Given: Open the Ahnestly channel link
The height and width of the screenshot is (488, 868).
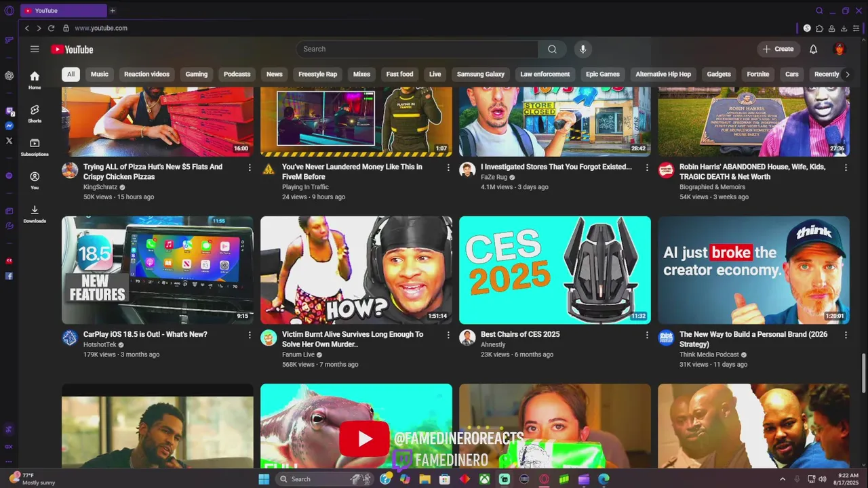Looking at the screenshot, I should [x=493, y=344].
